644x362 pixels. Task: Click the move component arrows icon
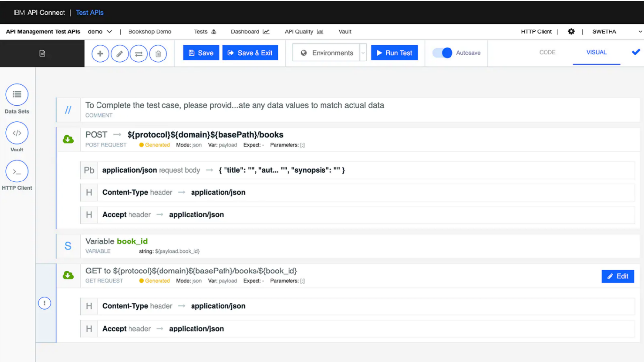[139, 53]
